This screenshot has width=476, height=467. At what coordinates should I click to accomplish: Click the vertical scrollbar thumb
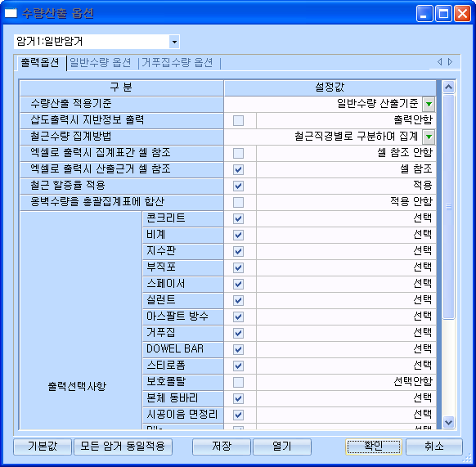[448, 207]
